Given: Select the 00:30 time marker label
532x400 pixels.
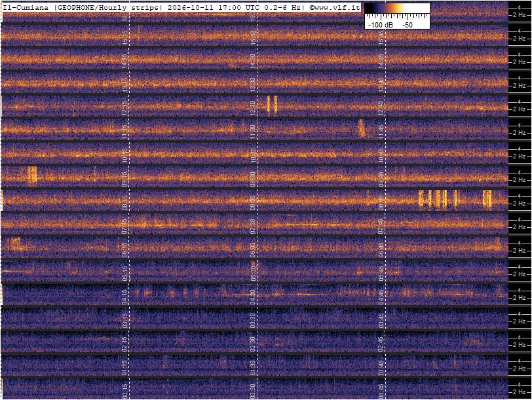Looking at the screenshot, I should tap(252, 391).
